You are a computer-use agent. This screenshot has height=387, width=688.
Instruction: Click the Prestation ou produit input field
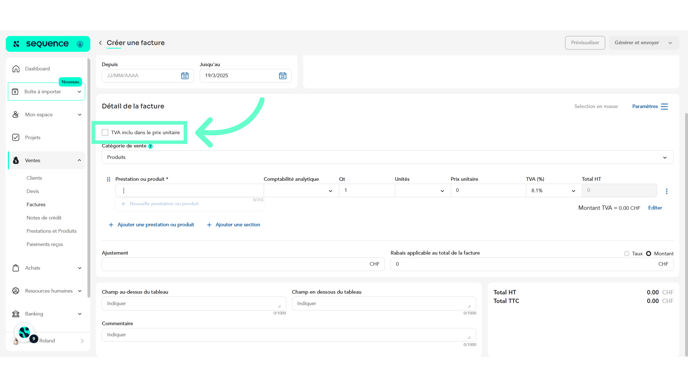coord(190,190)
